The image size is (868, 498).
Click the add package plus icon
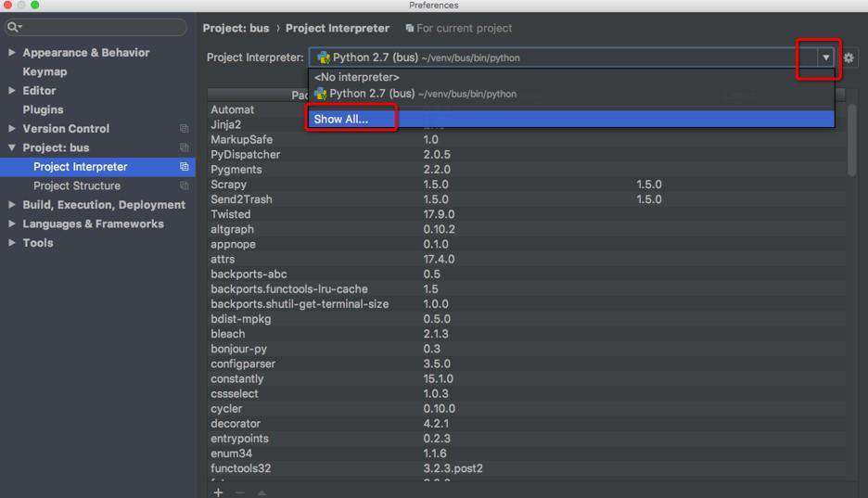pyautogui.click(x=218, y=492)
